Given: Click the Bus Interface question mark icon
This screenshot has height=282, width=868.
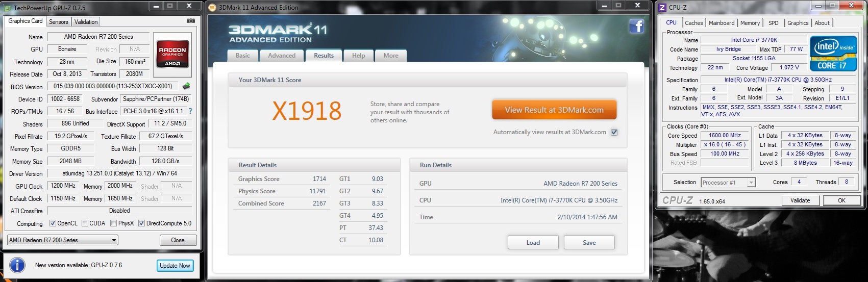Looking at the screenshot, I should point(190,111).
